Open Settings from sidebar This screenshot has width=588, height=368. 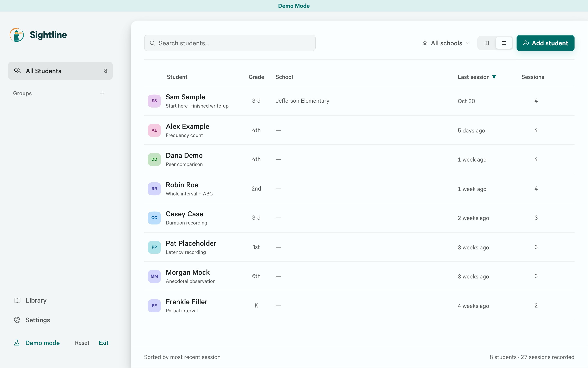(x=32, y=320)
